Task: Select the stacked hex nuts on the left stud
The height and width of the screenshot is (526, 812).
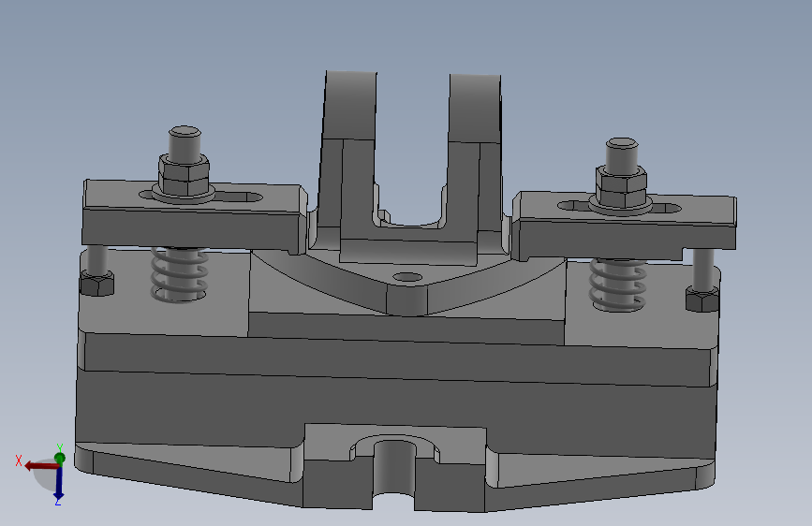Action: tap(184, 175)
